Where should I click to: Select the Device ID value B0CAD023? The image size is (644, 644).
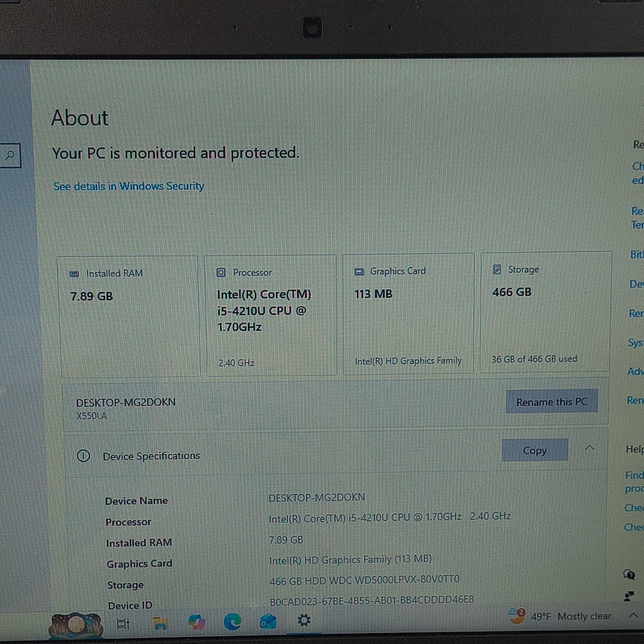[x=372, y=600]
